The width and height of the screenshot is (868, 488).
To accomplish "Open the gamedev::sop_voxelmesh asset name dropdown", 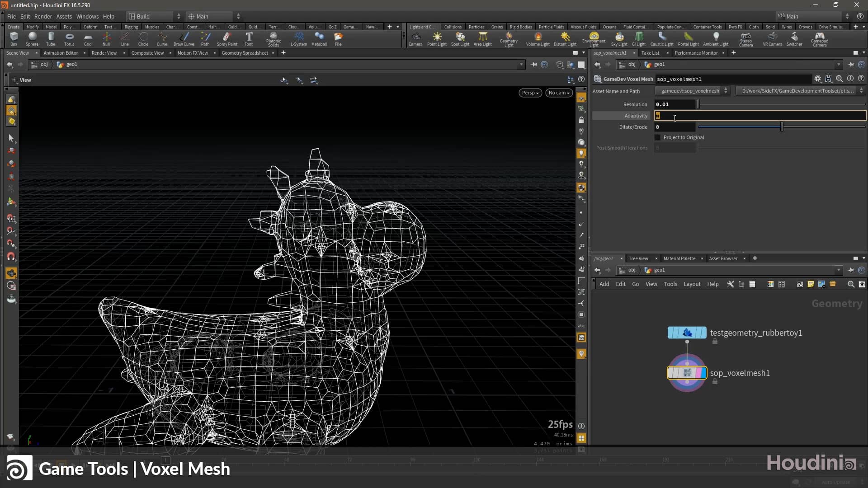I will (x=726, y=90).
